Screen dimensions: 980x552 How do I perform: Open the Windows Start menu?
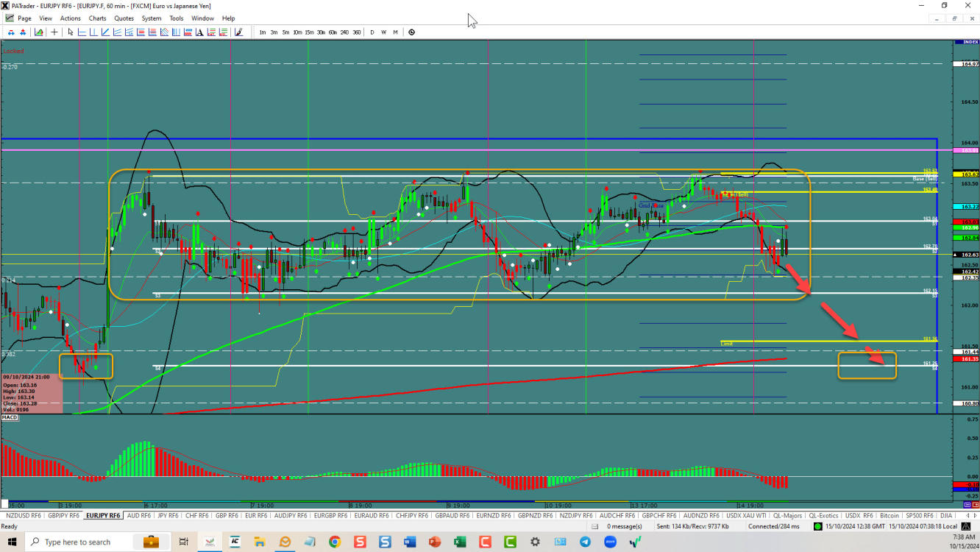click(x=13, y=542)
